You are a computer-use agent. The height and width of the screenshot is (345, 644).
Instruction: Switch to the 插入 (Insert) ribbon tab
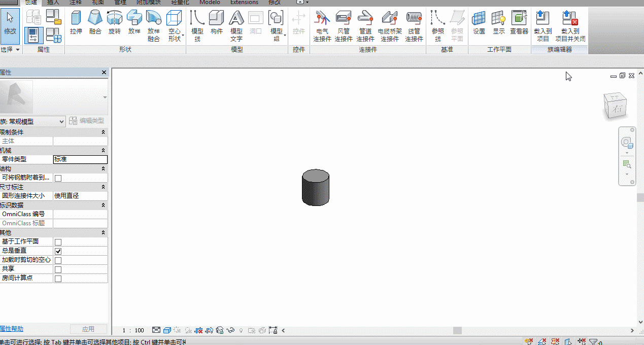(x=53, y=3)
